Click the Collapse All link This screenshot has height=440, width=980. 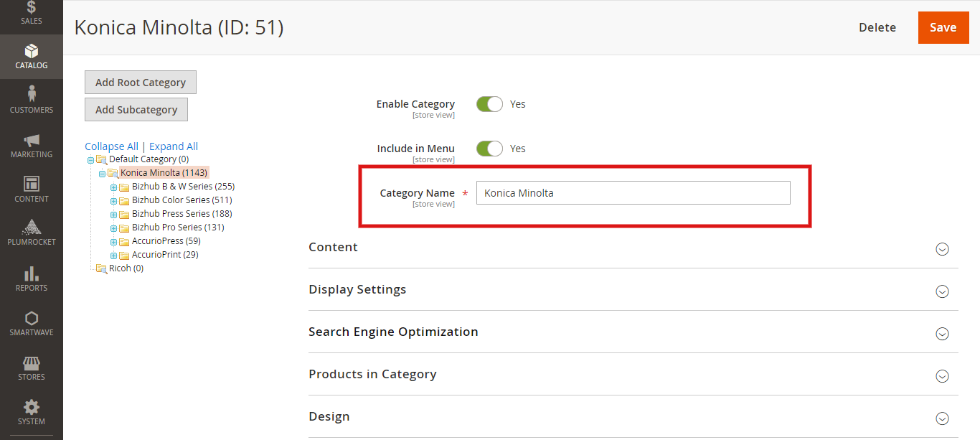(111, 146)
